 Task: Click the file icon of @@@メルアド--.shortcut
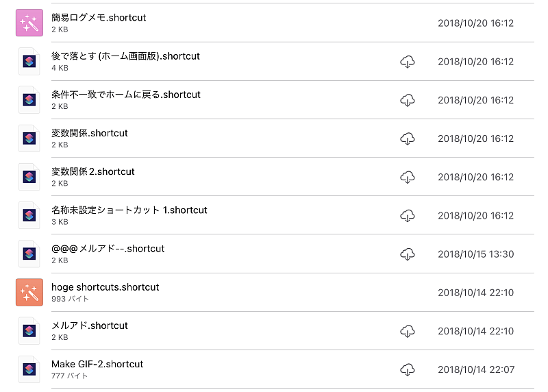pos(29,254)
